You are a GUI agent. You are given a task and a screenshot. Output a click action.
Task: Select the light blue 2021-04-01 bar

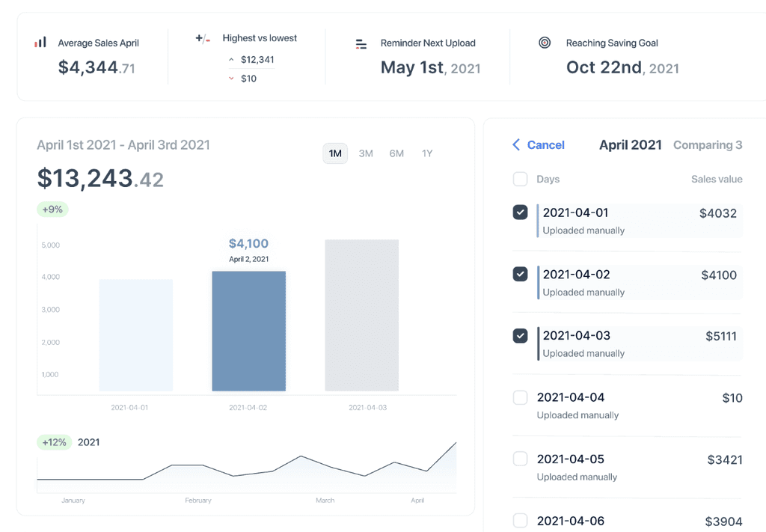coord(136,335)
